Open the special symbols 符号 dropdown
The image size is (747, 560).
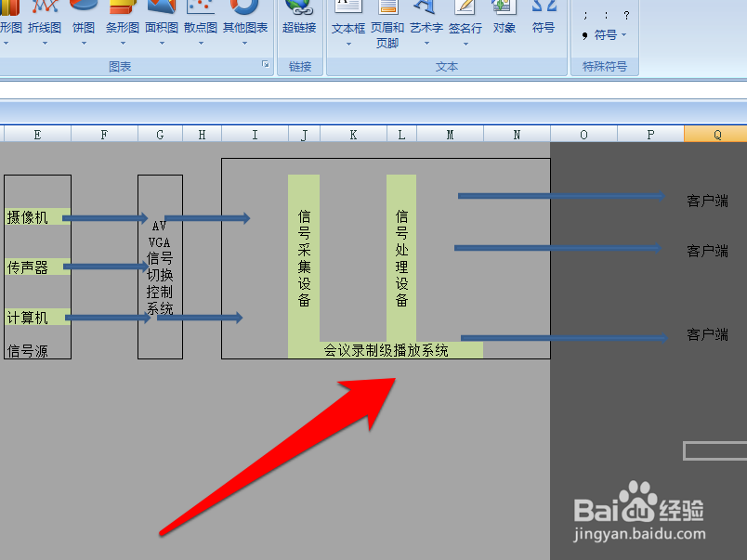(x=606, y=35)
